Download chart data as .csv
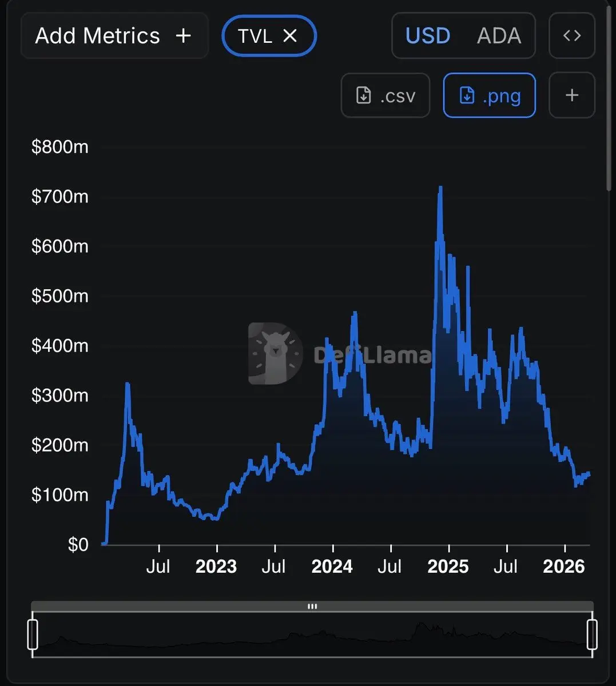Image resolution: width=616 pixels, height=686 pixels. coord(386,95)
